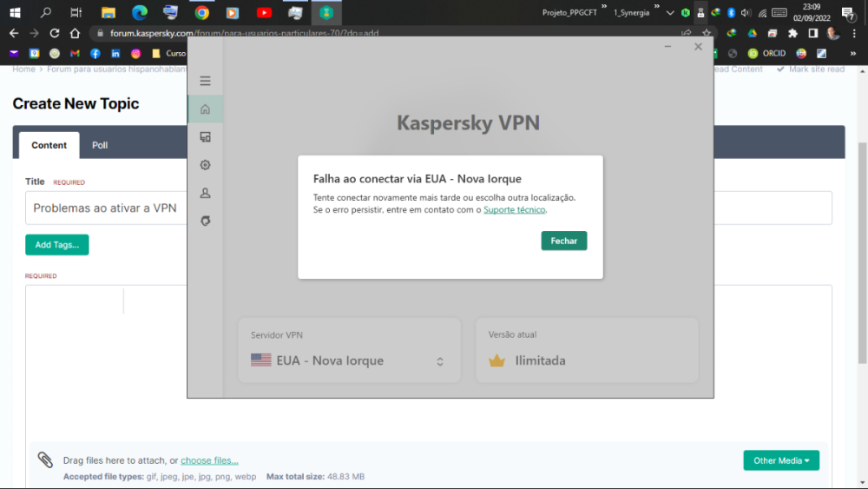The image size is (868, 489).
Task: Click the Add Tags button
Action: (x=57, y=245)
